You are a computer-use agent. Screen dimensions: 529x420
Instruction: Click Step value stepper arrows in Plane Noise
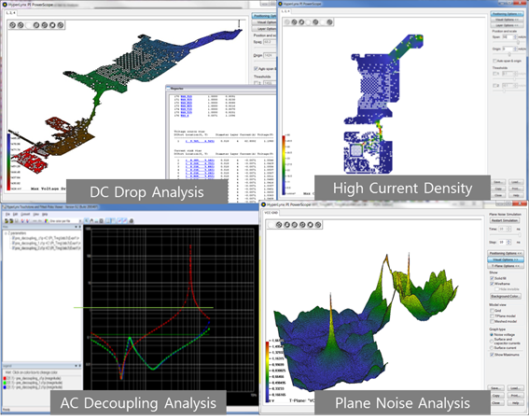508,242
